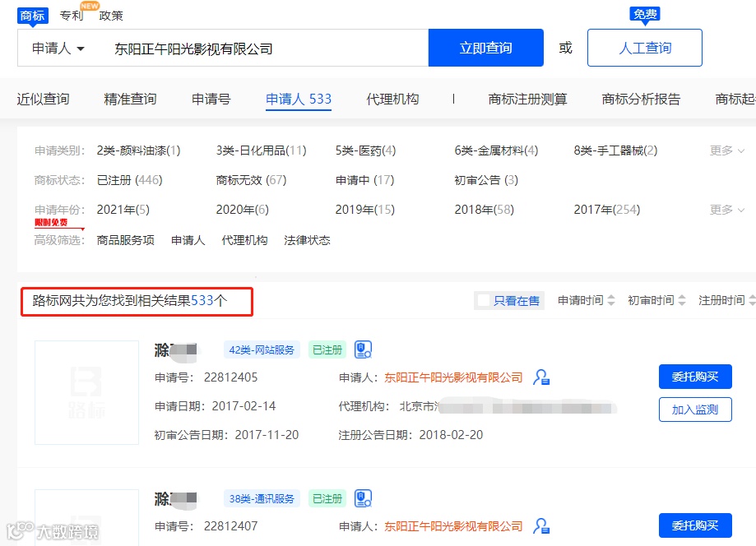Click 委托购买 for application 22812407
Viewport: 756px width, 546px height.
pos(695,525)
